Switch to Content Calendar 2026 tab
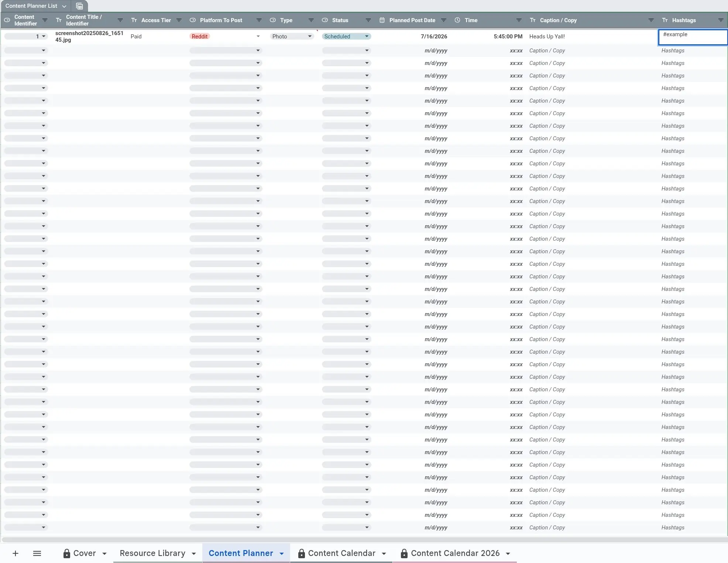728x563 pixels. pyautogui.click(x=455, y=553)
